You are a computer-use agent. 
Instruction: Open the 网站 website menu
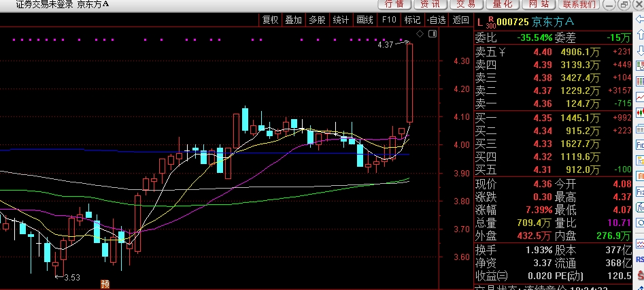point(539,5)
